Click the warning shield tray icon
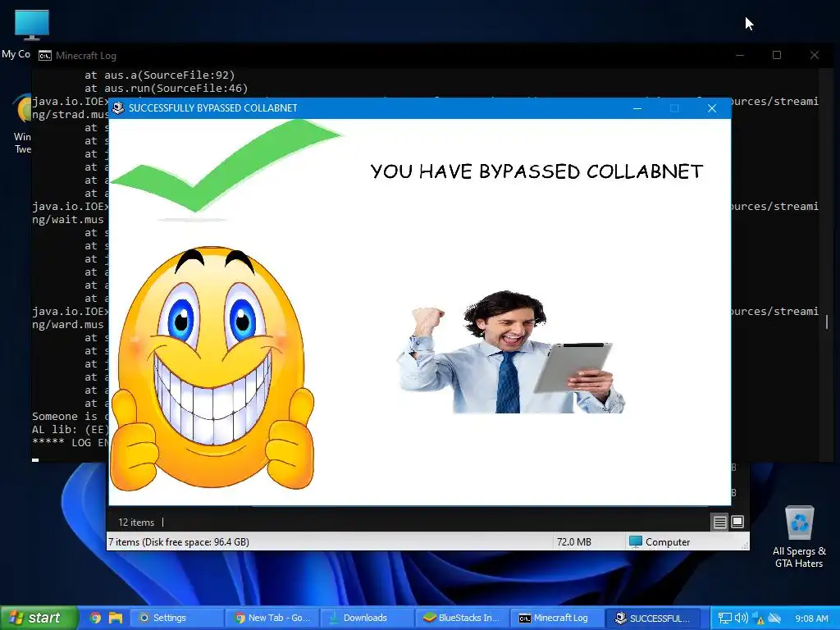 tap(758, 619)
